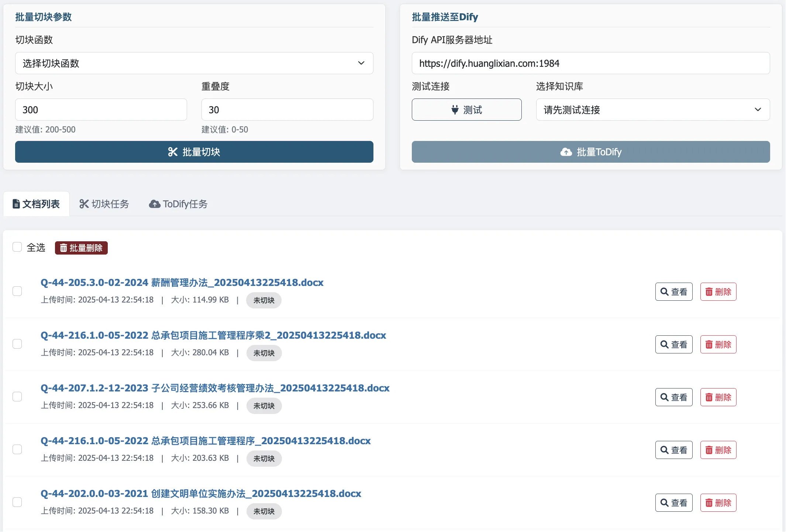Click magnifier icon for 子公司经营绩效考核管理办法 row
Viewport: 786px width, 532px height.
665,397
